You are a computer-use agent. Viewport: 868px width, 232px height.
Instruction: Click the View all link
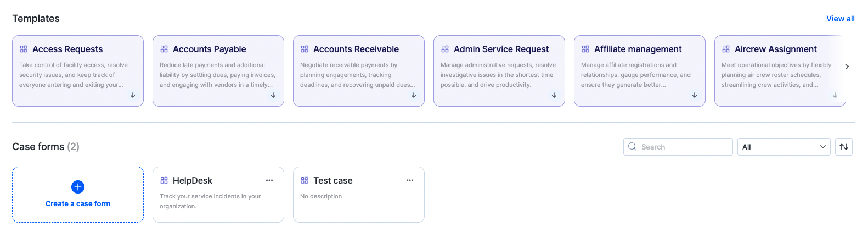click(840, 19)
